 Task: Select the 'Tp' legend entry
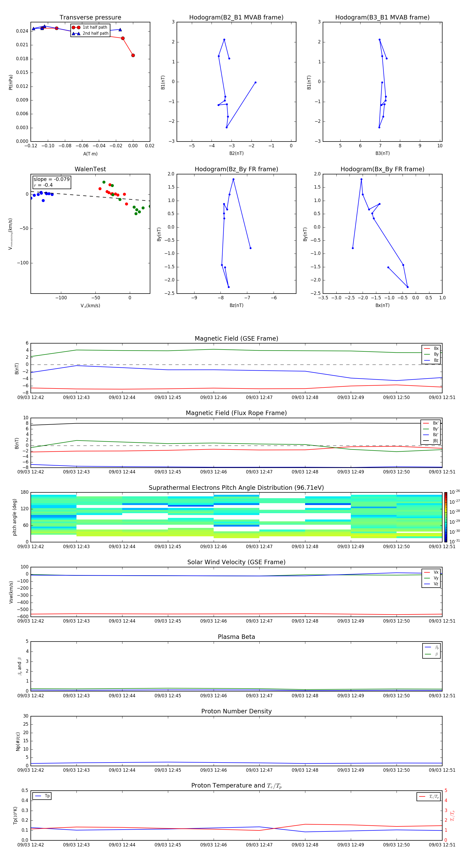[x=42, y=796]
